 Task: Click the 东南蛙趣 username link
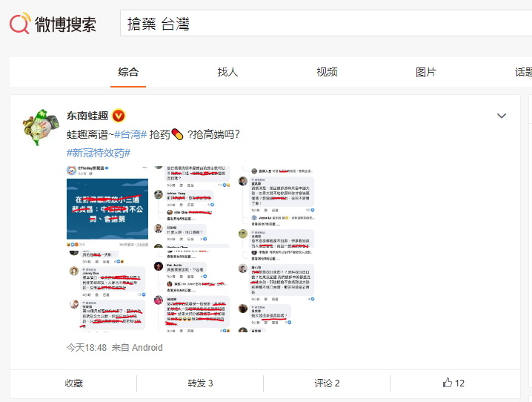tap(87, 116)
